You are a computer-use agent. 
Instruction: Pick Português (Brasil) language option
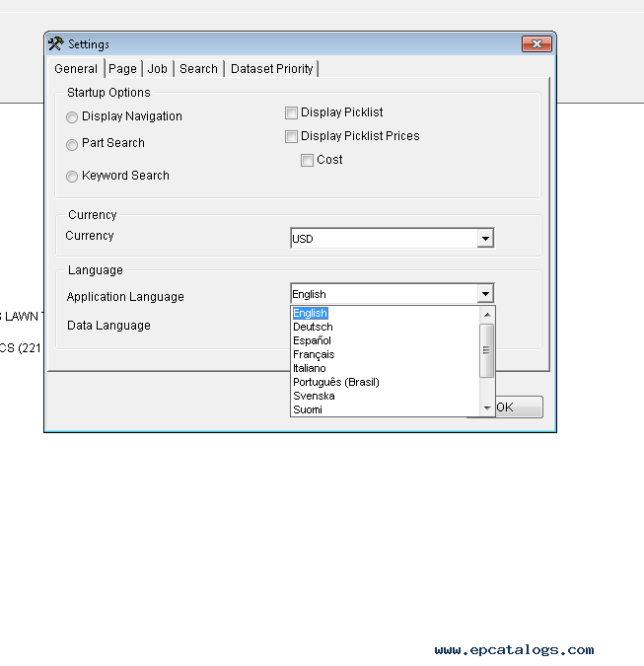(x=335, y=382)
